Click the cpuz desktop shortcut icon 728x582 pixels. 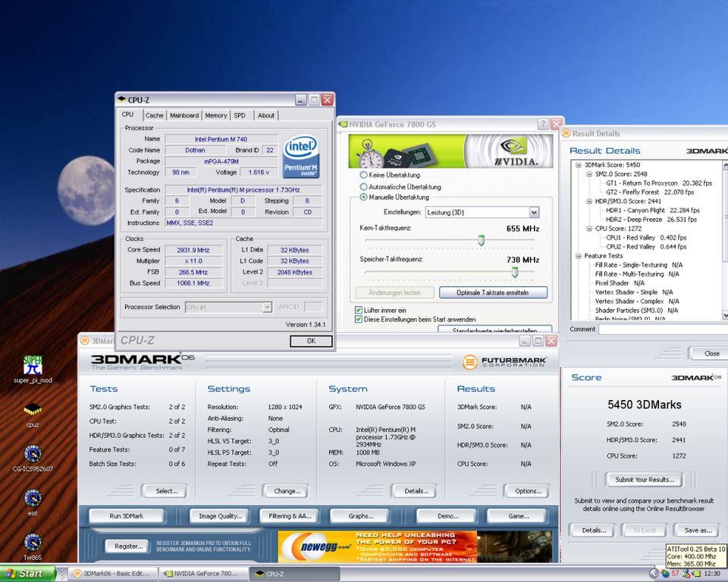click(x=33, y=410)
